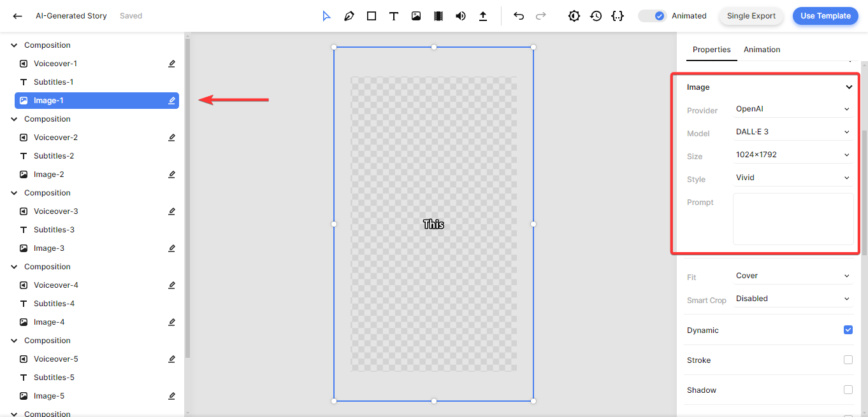Select the Subtitles-2 layer

(x=54, y=156)
